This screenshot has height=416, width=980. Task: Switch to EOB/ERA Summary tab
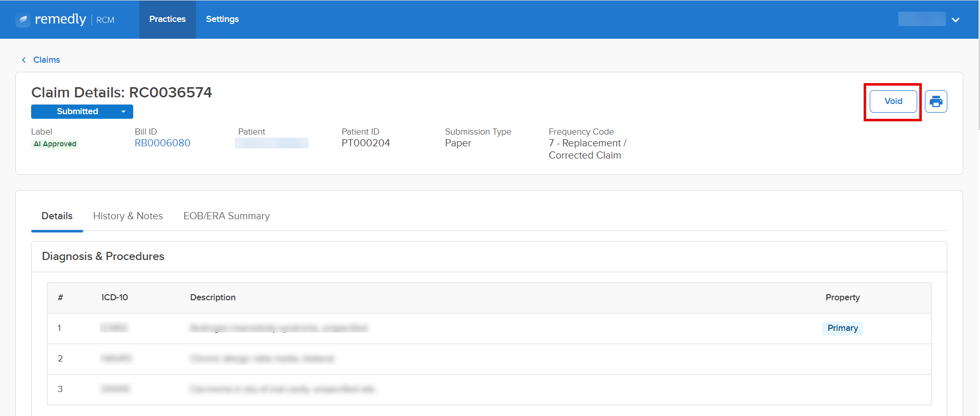226,216
